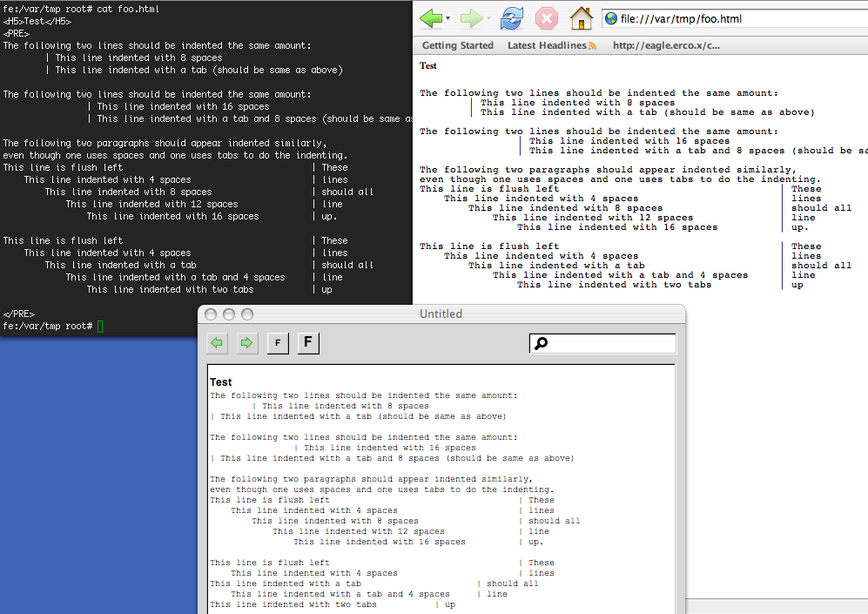Click the terminal prompt cursor
Screen dimensions: 868x614
point(100,326)
